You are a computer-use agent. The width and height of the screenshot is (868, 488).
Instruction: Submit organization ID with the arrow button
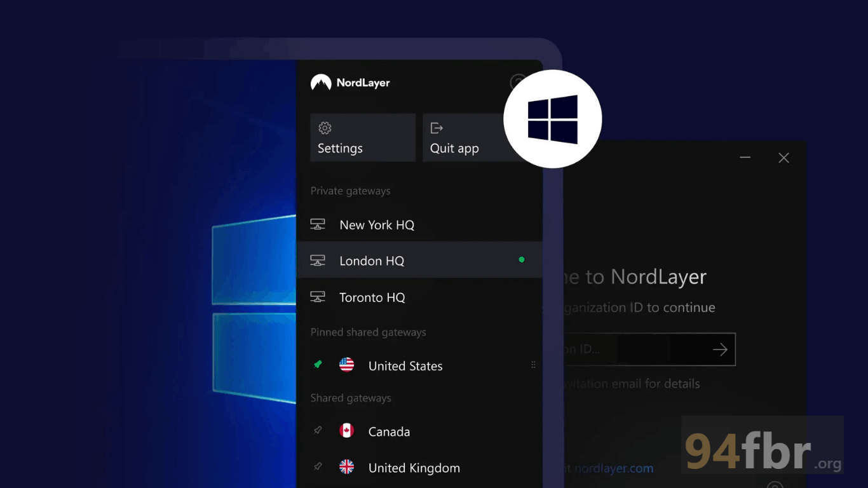[x=720, y=349]
